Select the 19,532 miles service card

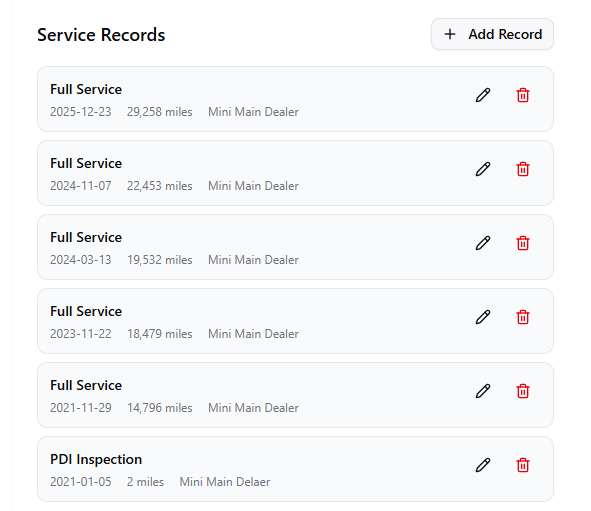296,247
